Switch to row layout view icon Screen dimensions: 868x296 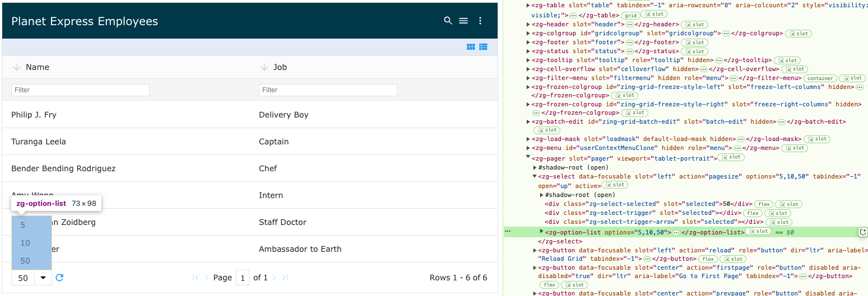[x=483, y=47]
